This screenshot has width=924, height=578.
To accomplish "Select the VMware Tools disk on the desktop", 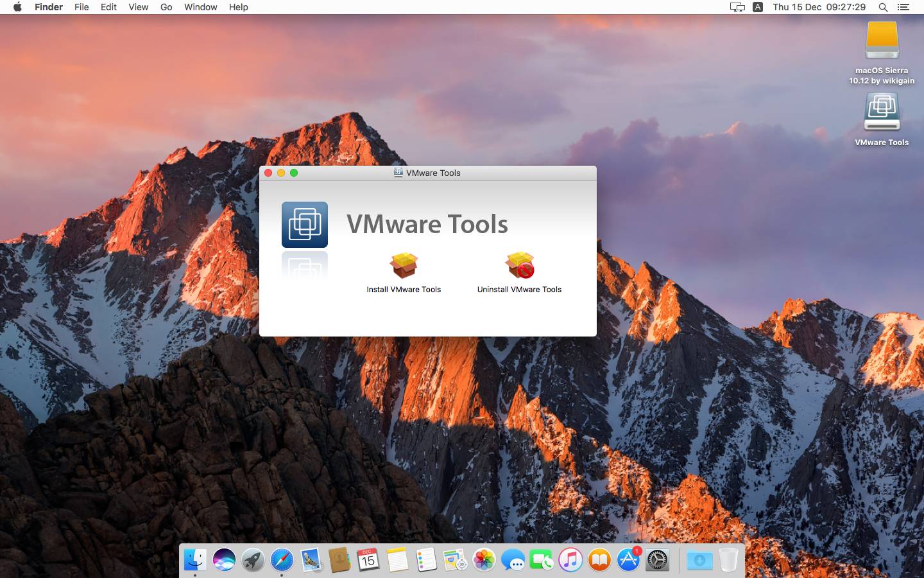I will (882, 112).
